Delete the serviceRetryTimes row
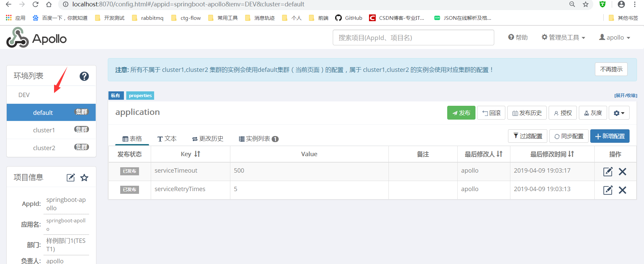The height and width of the screenshot is (264, 644). pyautogui.click(x=623, y=190)
